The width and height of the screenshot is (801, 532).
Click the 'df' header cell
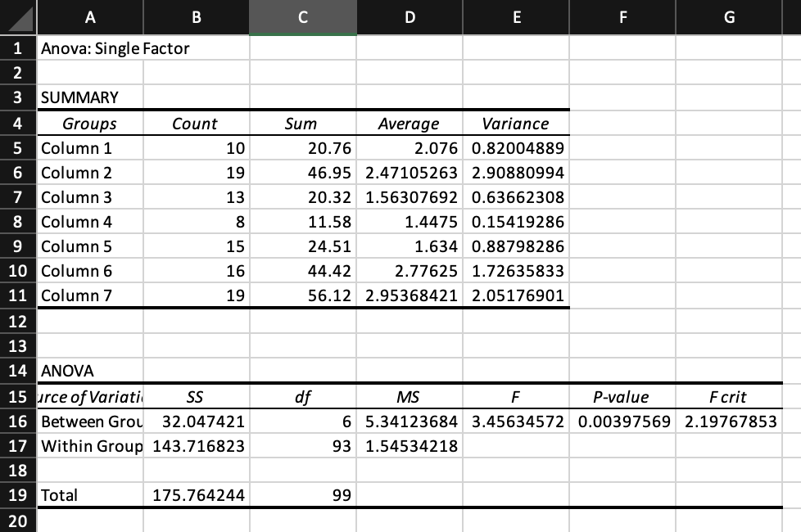coord(303,397)
